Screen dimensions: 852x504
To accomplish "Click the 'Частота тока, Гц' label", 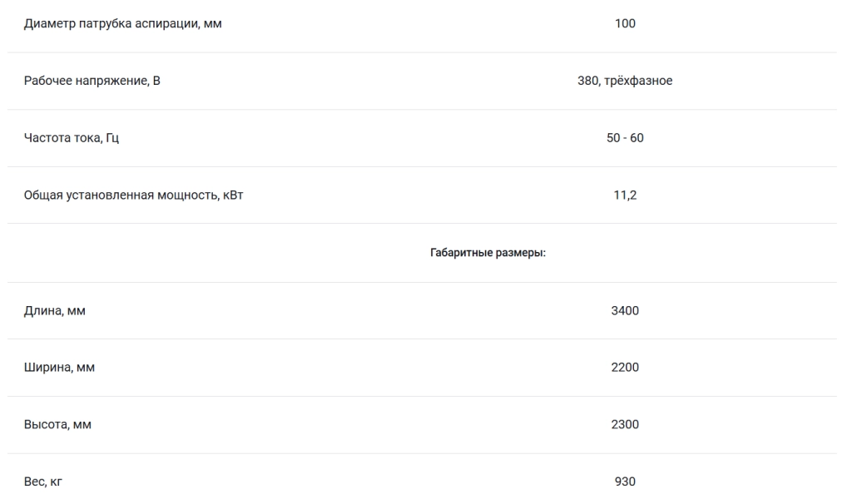I will point(72,138).
